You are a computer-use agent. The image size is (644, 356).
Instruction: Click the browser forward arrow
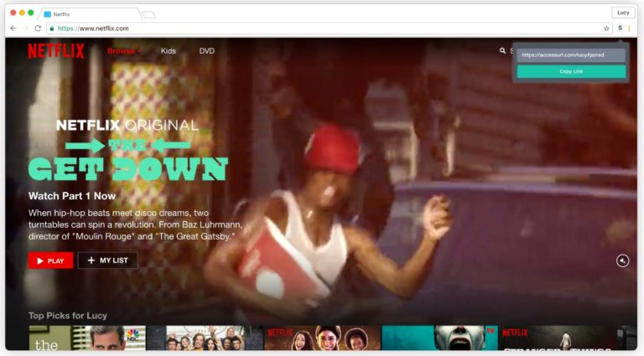25,28
